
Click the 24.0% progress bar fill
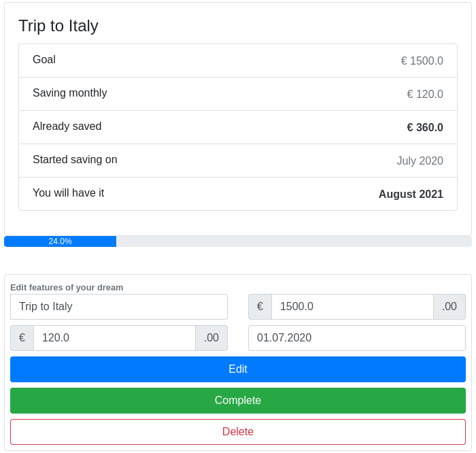[x=60, y=241]
